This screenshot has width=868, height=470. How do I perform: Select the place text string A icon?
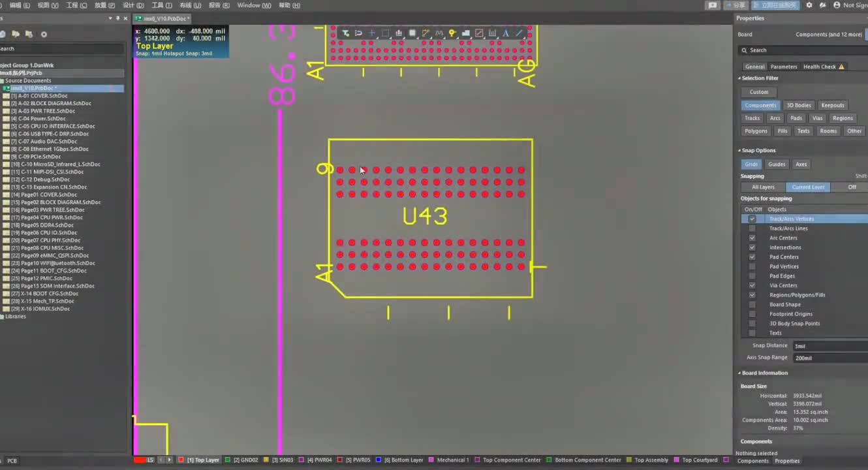(x=506, y=33)
